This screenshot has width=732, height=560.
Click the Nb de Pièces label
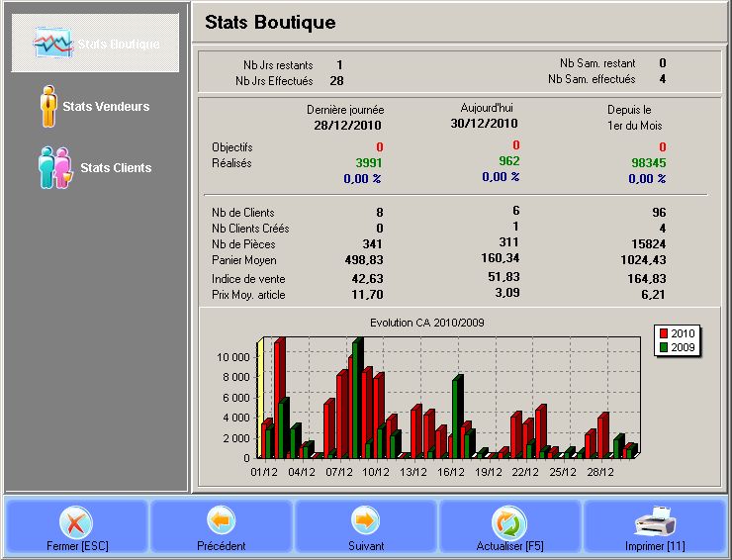click(243, 244)
